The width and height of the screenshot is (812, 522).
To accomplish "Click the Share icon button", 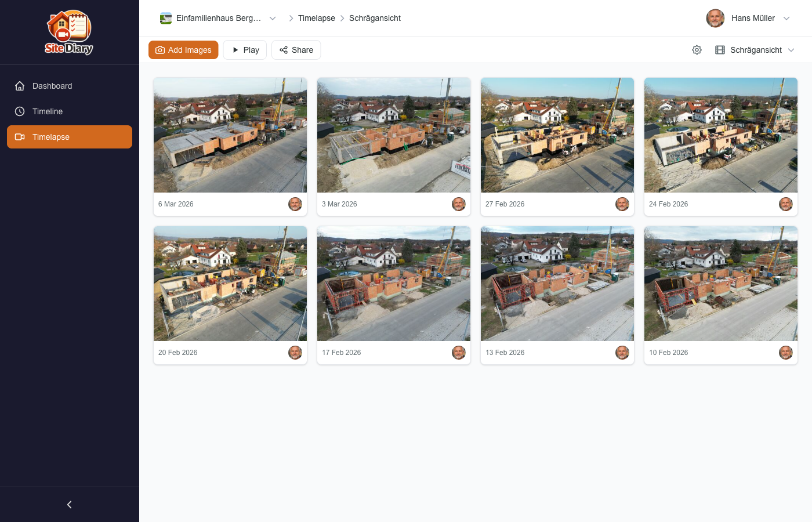I will tap(283, 50).
